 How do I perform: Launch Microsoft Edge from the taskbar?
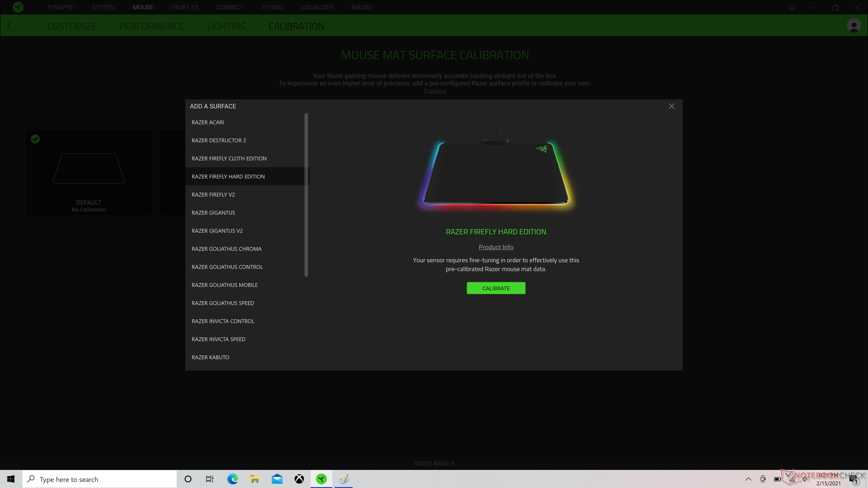pos(232,479)
